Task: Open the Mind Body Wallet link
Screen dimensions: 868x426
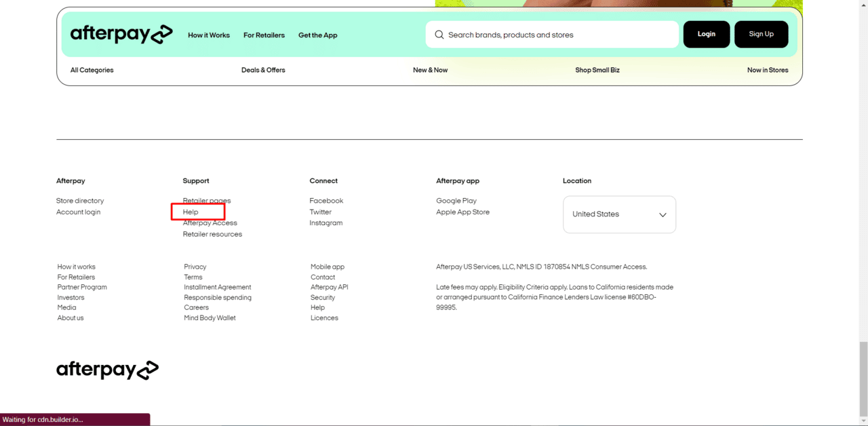Action: [210, 318]
